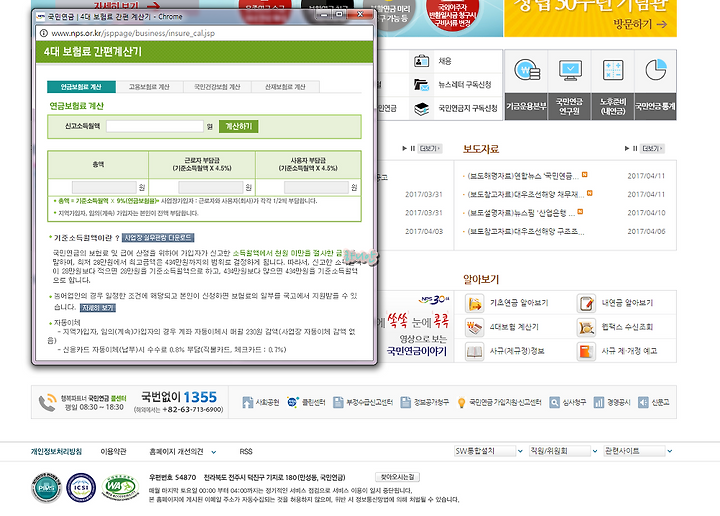This screenshot has height=516, width=720.
Task: Click the 개인정보처리방침 footer link
Action: [56, 452]
